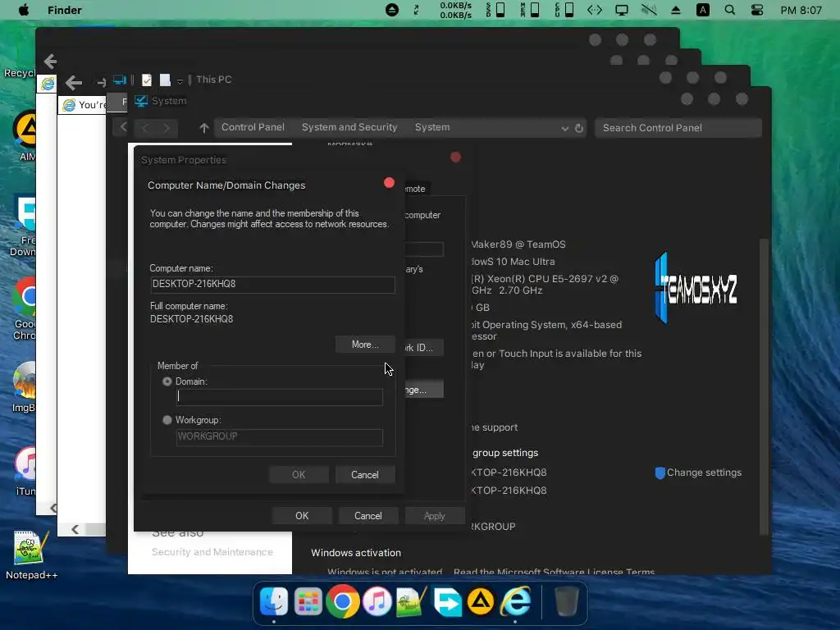Open Launchpad from the dock

308,601
